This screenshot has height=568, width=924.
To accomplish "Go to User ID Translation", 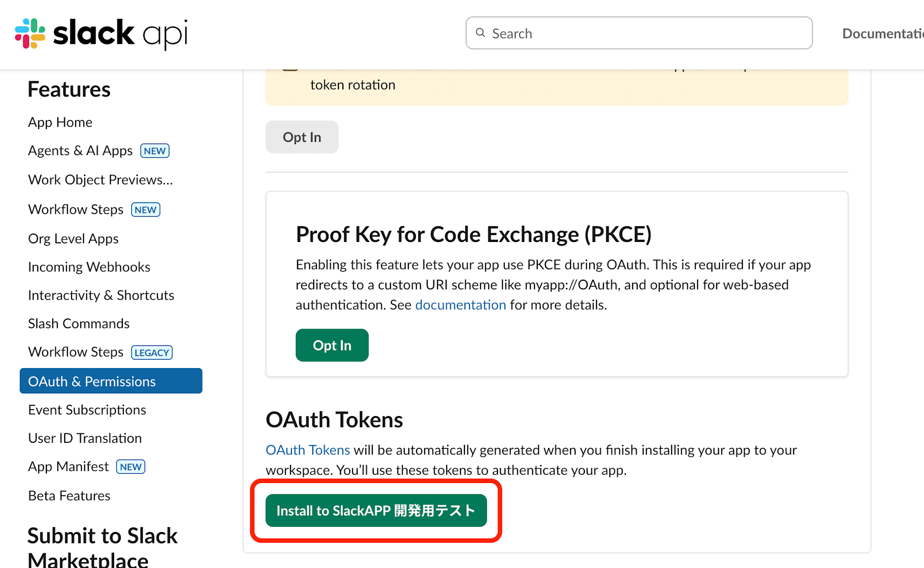I will pos(85,438).
